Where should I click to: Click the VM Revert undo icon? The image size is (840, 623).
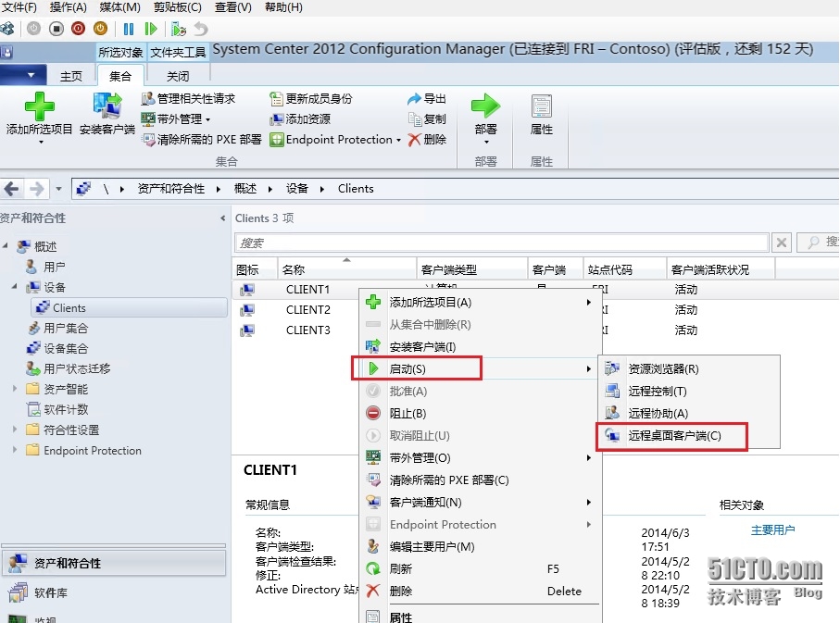tap(201, 29)
